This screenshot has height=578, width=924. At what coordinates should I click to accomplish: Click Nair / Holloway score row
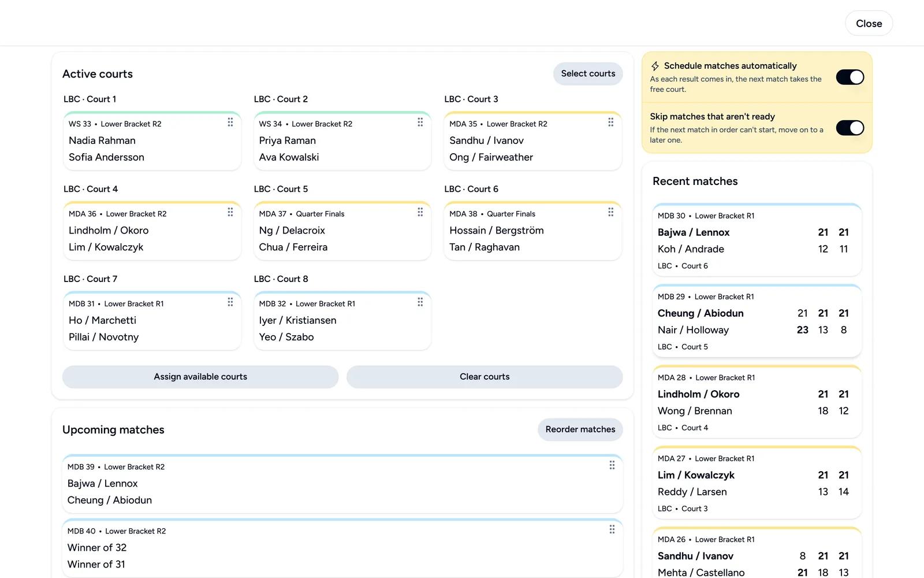click(754, 330)
